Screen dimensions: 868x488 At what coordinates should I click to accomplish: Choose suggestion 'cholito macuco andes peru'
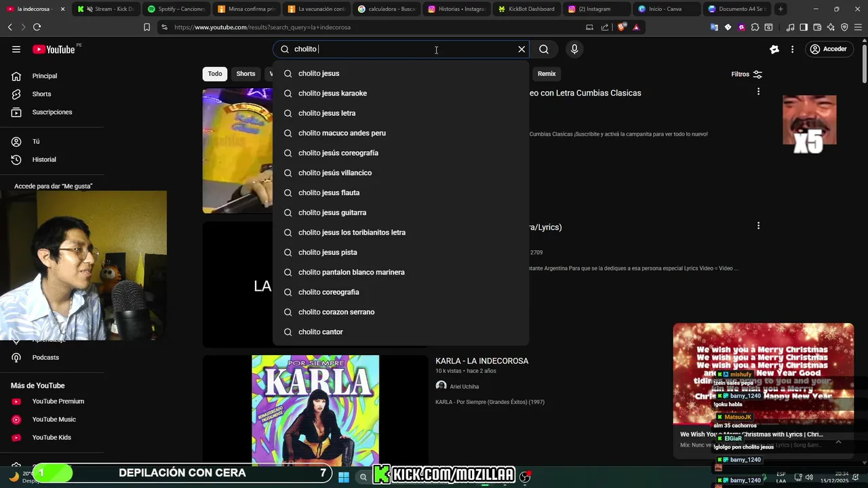(x=401, y=133)
